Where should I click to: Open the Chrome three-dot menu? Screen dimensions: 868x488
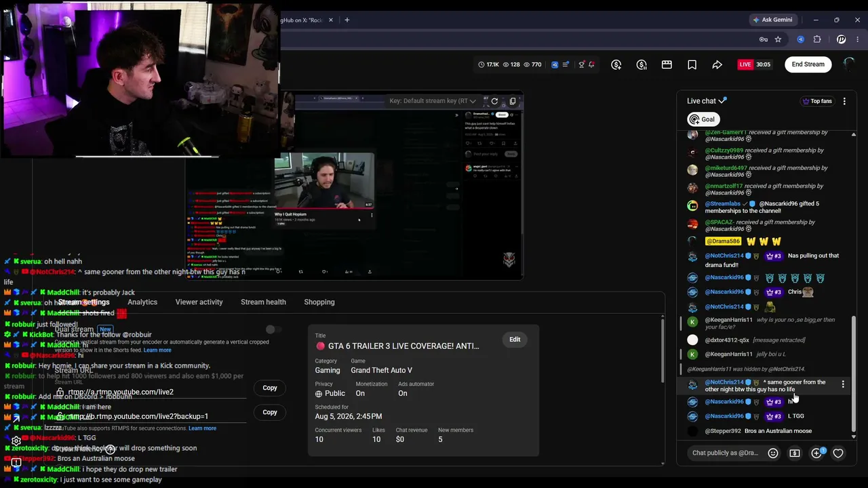click(858, 39)
